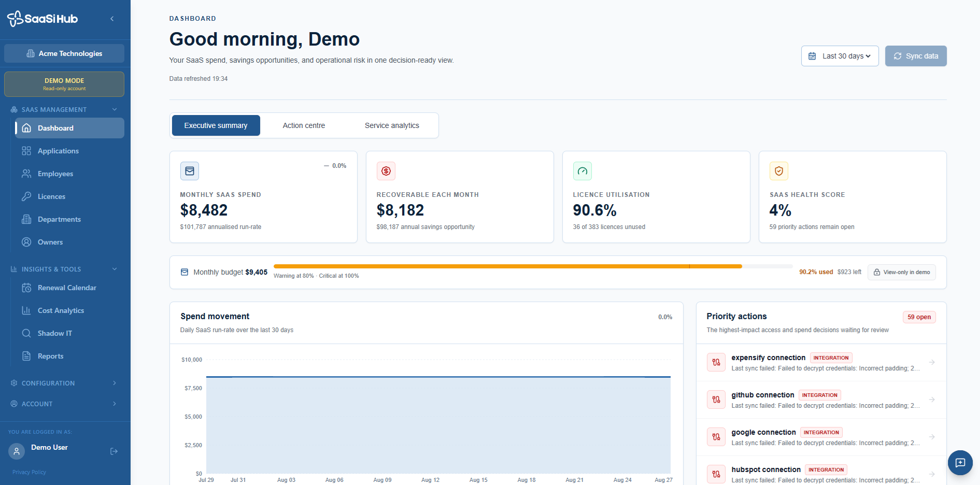Open the hubspot connection priority action
This screenshot has height=485, width=980.
(821, 474)
